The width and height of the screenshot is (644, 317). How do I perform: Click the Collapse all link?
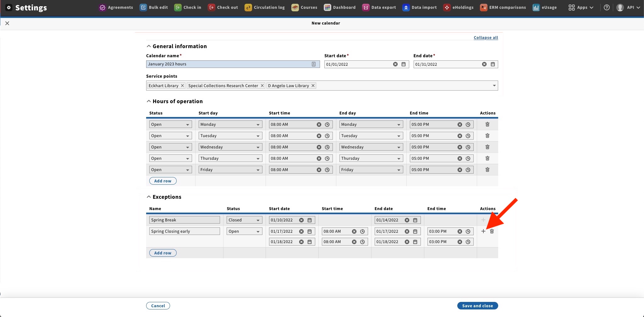[x=486, y=37]
